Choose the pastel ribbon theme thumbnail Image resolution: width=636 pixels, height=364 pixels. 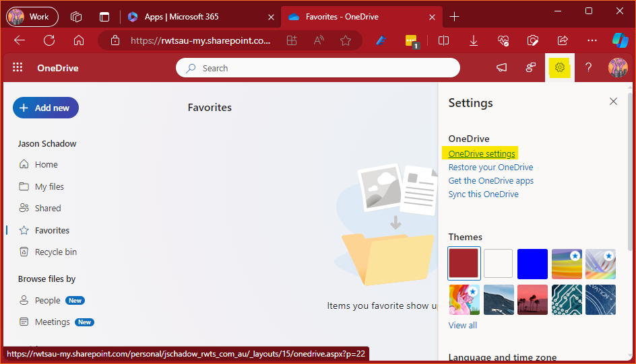[x=600, y=264]
